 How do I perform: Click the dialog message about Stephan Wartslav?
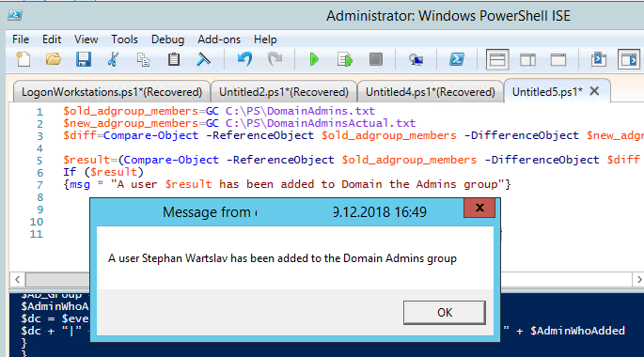point(282,258)
